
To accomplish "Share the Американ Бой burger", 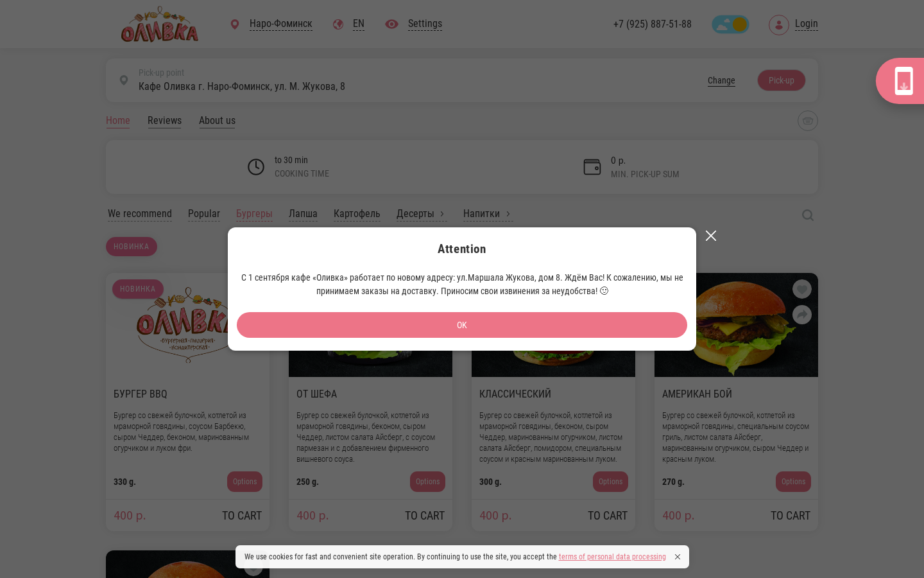I will [801, 315].
